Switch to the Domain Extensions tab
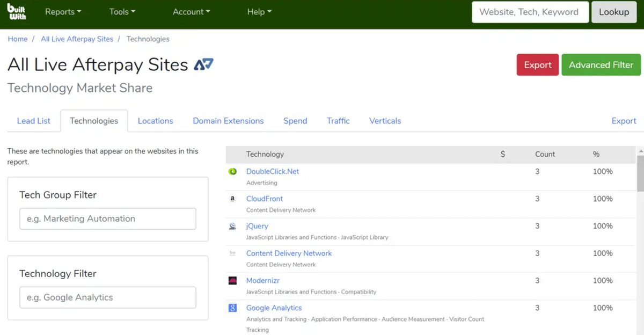 [228, 121]
